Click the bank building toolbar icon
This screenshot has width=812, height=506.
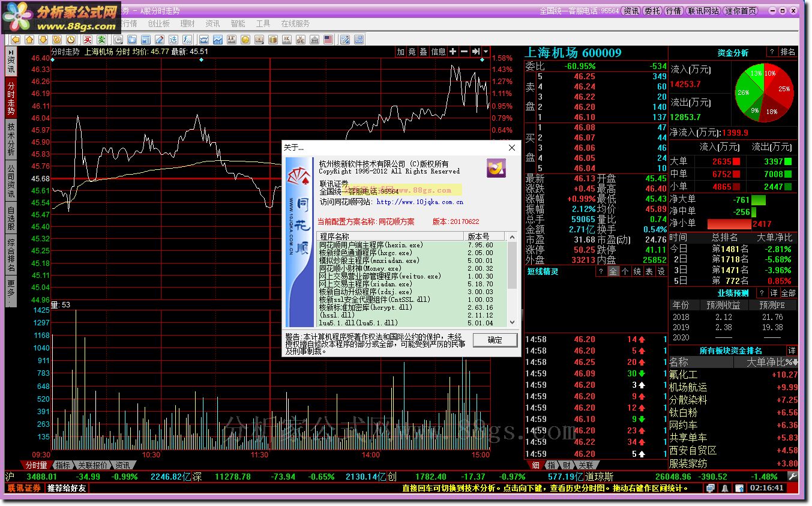click(x=314, y=40)
